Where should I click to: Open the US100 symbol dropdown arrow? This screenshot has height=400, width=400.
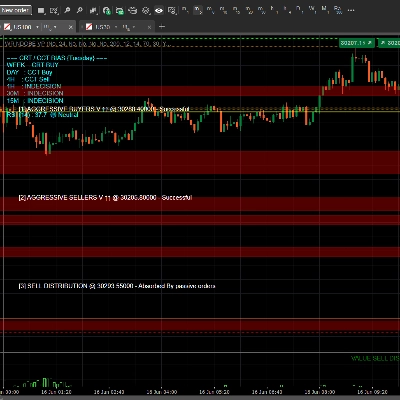(37, 27)
